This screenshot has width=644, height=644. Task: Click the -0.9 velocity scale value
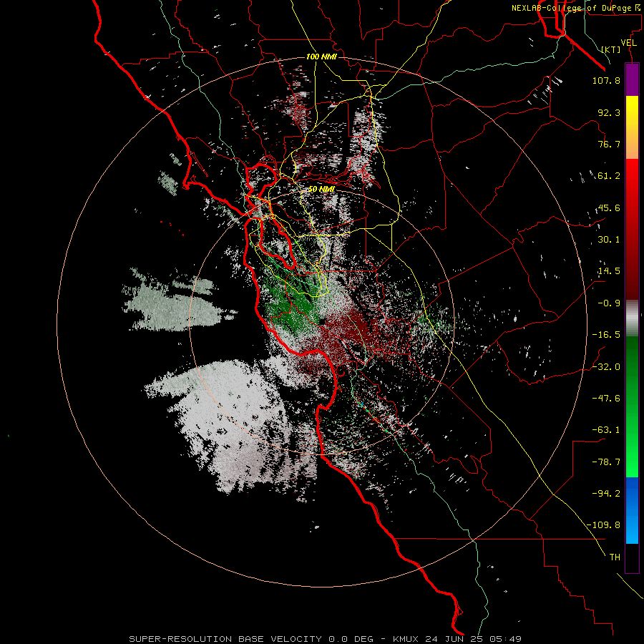609,303
